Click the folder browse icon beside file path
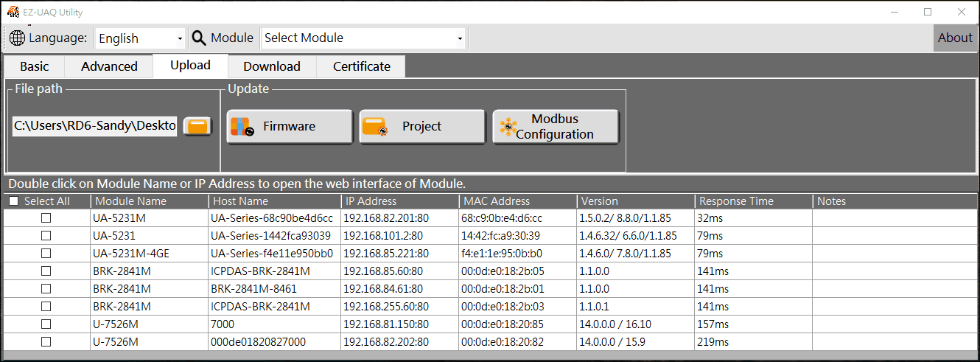The image size is (980, 362). pyautogui.click(x=197, y=126)
